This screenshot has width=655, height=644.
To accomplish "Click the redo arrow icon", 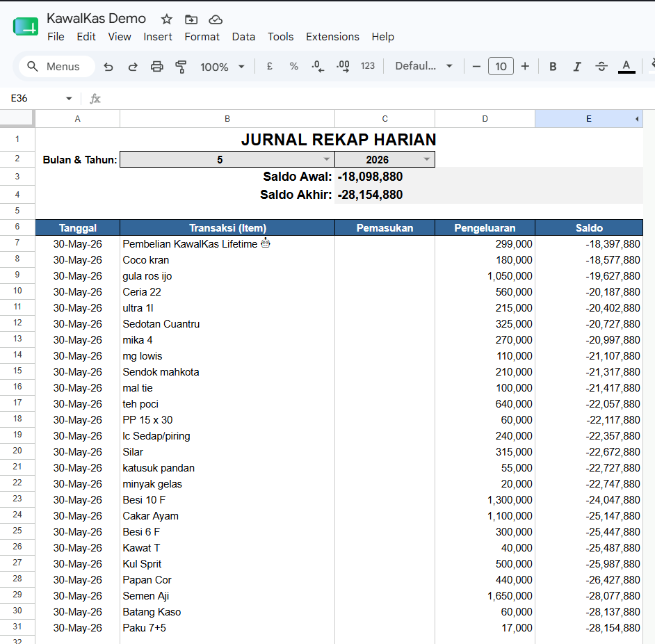I will click(132, 67).
